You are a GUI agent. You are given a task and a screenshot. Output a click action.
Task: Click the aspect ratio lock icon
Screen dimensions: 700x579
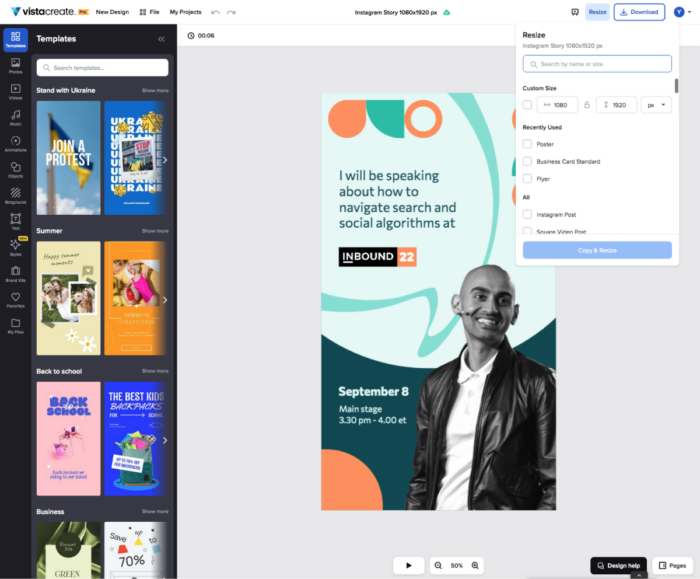(x=587, y=105)
